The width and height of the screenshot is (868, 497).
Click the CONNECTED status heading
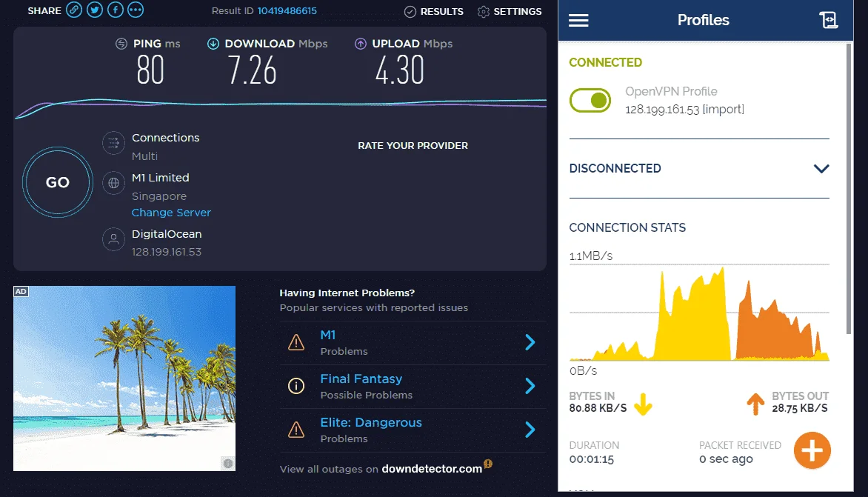point(606,62)
